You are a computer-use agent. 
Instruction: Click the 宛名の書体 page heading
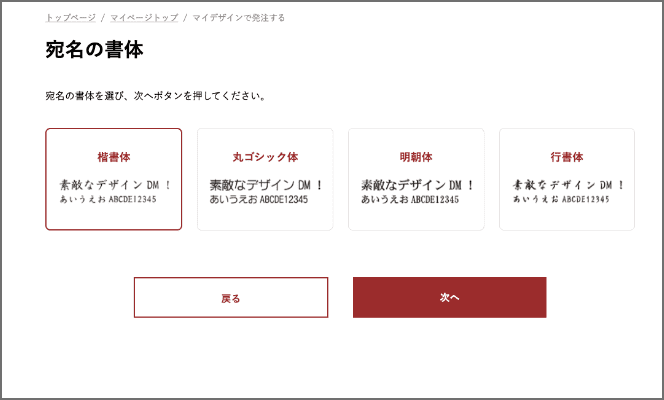[x=94, y=50]
